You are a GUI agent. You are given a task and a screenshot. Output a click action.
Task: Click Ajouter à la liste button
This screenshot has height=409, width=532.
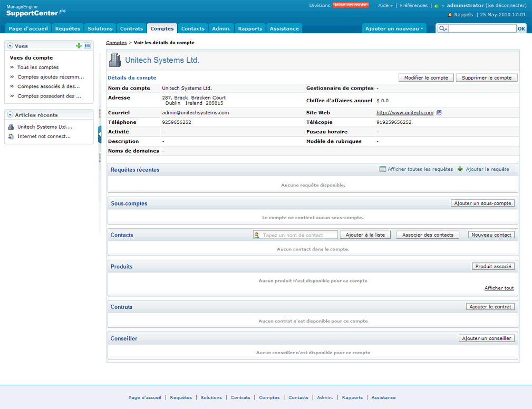tap(365, 235)
